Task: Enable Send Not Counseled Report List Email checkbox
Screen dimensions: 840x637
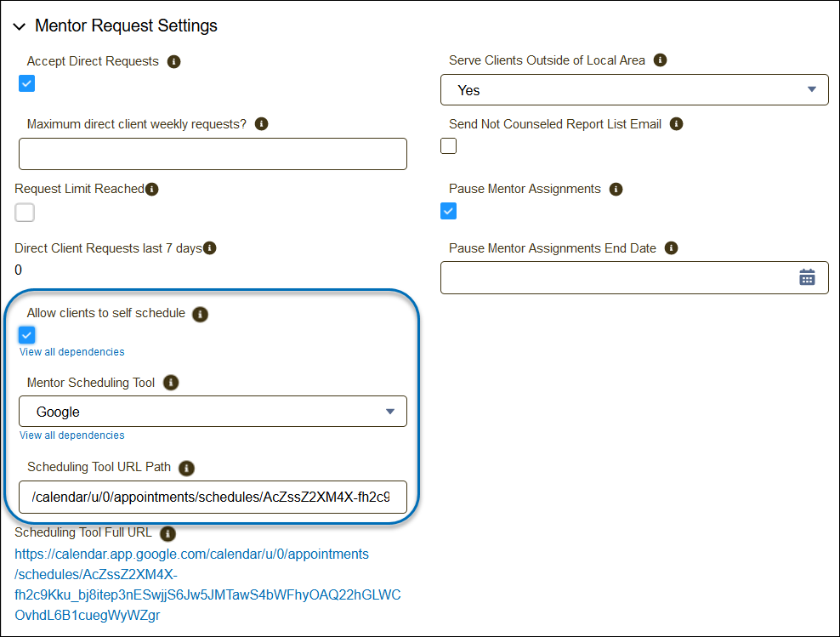Action: click(449, 146)
